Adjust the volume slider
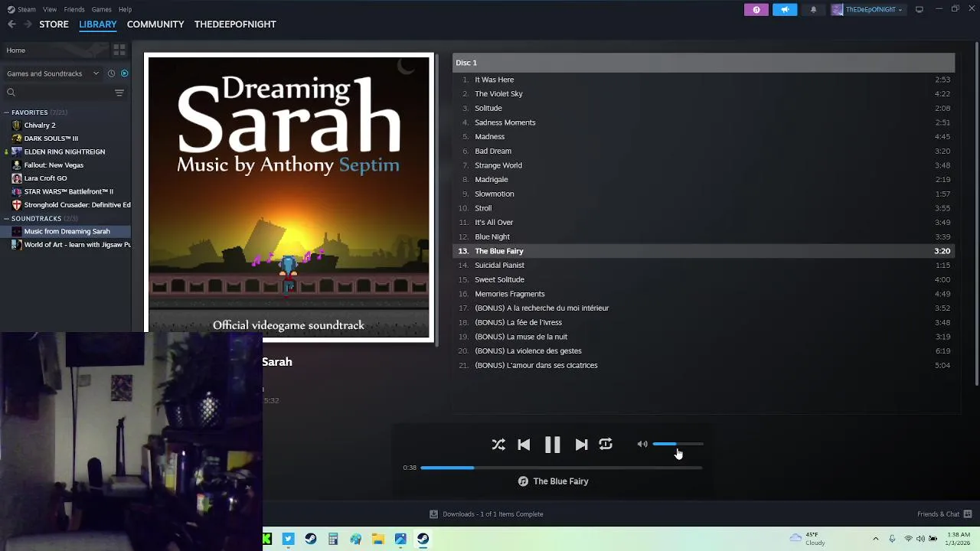 pos(678,444)
